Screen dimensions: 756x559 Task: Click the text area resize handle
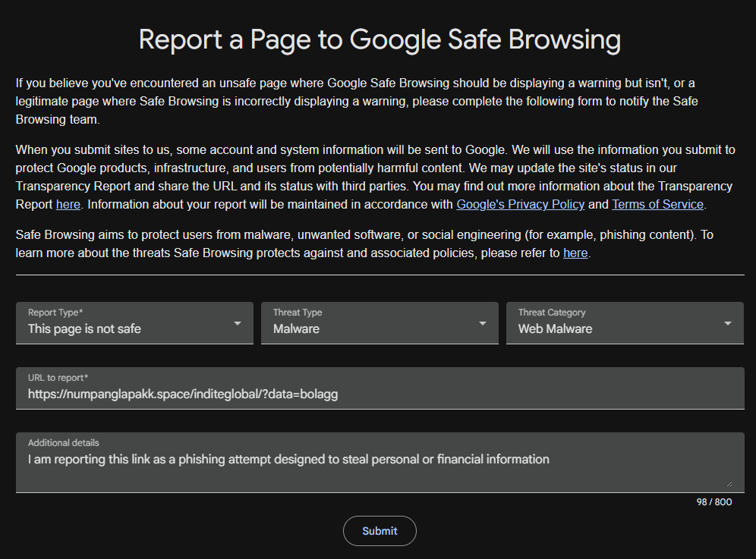point(729,483)
